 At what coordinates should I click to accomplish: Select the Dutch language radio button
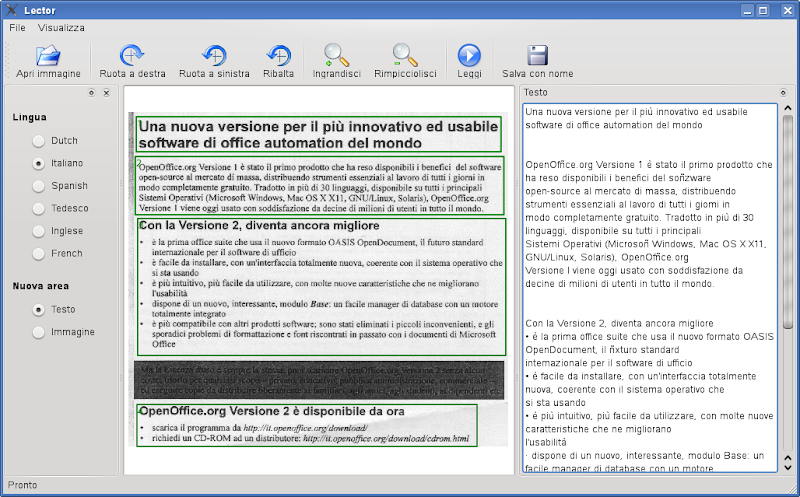(38, 141)
